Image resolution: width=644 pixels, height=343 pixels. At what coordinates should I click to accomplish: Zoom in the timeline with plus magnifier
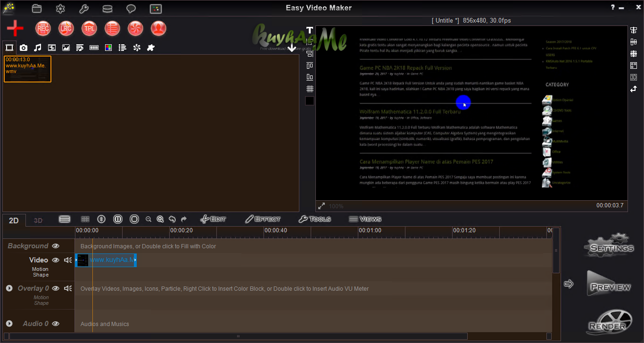point(160,219)
